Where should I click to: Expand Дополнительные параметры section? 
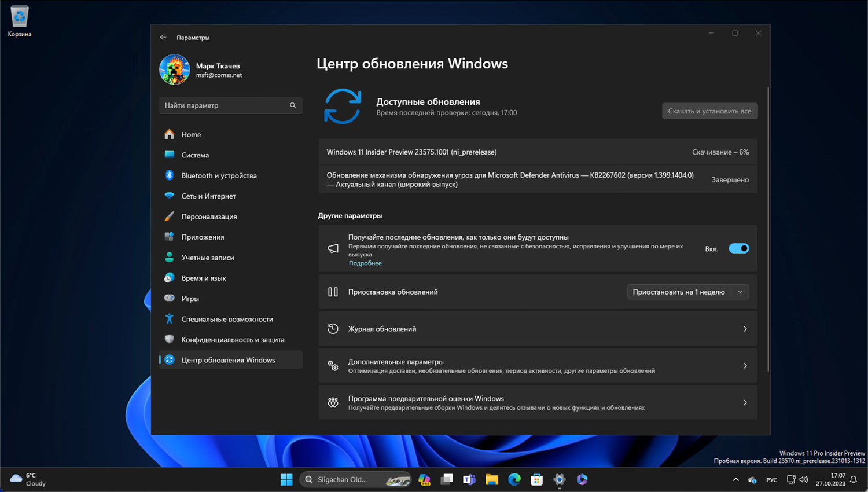[x=537, y=365]
